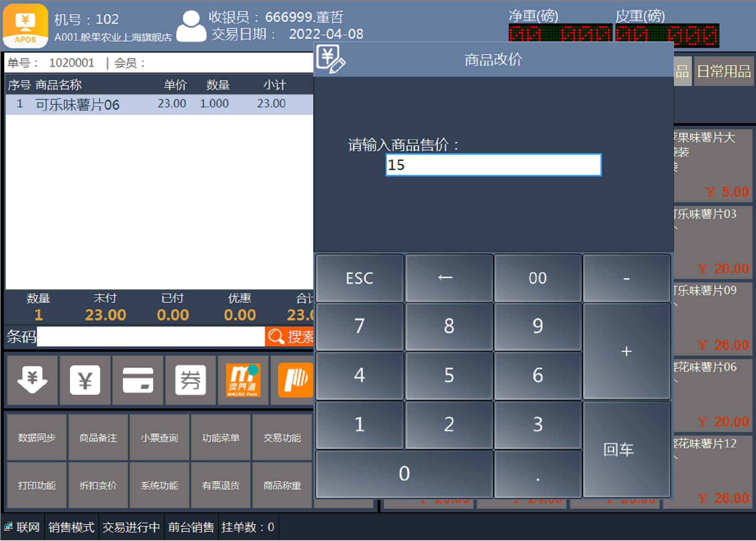Click the cashier user avatar icon
This screenshot has width=756, height=541.
(191, 26)
